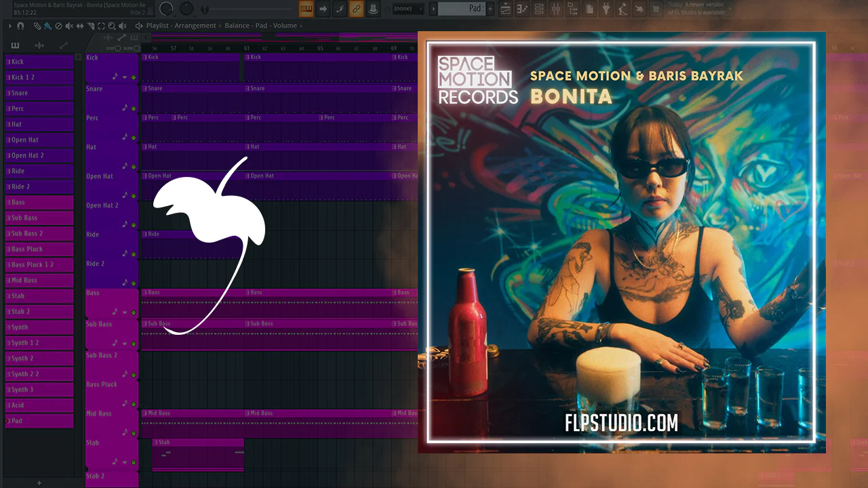Image resolution: width=868 pixels, height=488 pixels.
Task: Show pattern clips in picker panel
Action: pyautogui.click(x=15, y=45)
